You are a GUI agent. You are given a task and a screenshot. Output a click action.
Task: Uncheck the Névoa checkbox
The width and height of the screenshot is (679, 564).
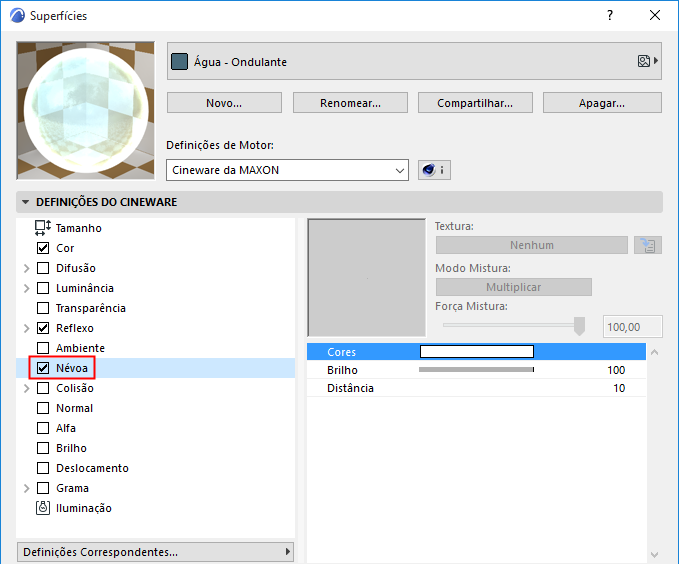coord(43,368)
